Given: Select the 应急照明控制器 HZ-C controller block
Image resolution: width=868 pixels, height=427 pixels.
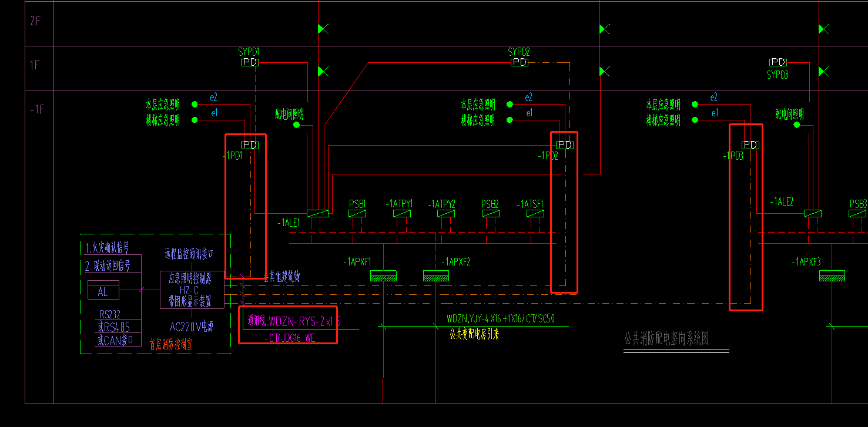Looking at the screenshot, I should click(x=192, y=290).
